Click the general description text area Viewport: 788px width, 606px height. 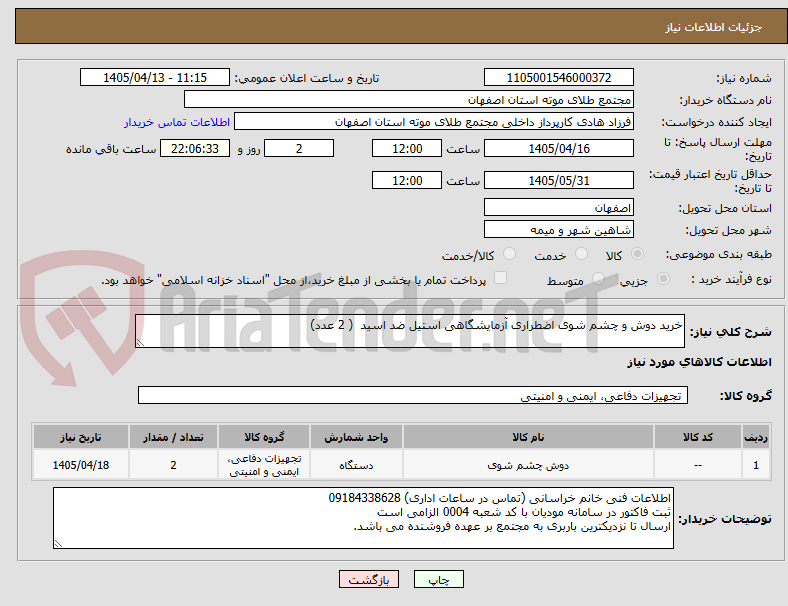tap(410, 331)
